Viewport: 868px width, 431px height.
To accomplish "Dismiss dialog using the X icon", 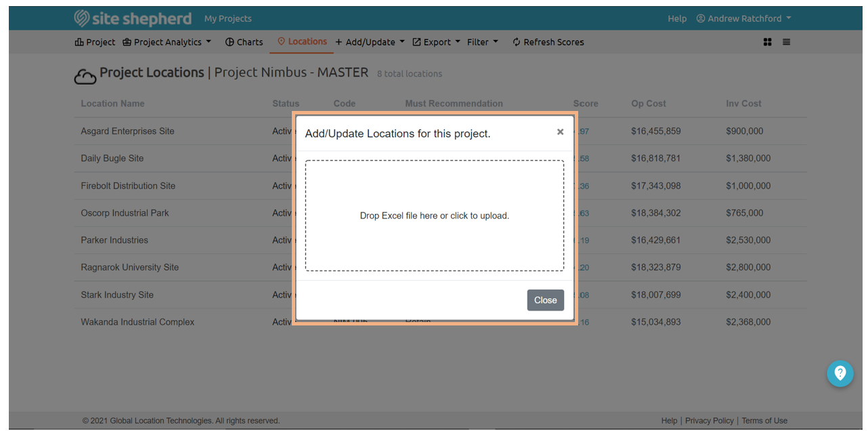I will tap(560, 132).
